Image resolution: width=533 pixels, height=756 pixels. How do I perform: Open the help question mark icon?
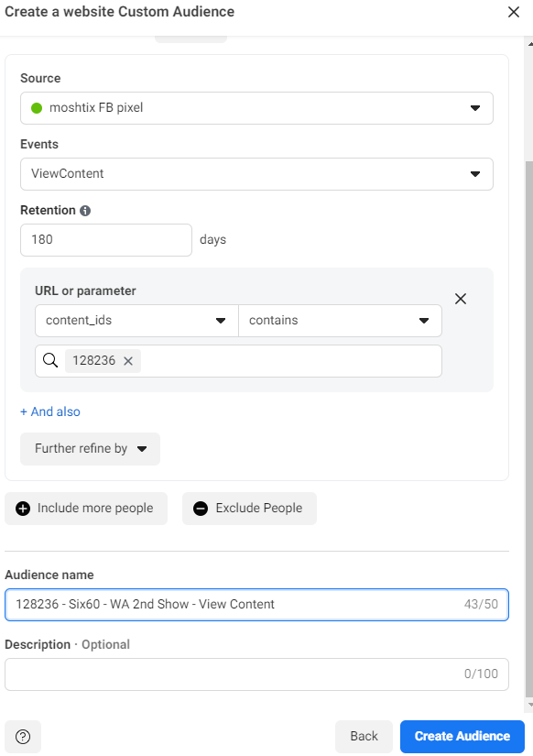point(23,737)
